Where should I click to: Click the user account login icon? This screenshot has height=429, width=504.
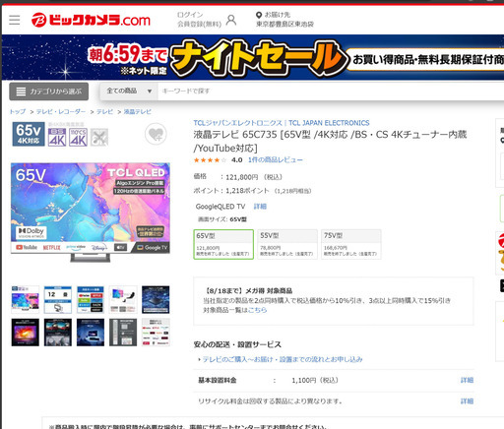tap(231, 20)
